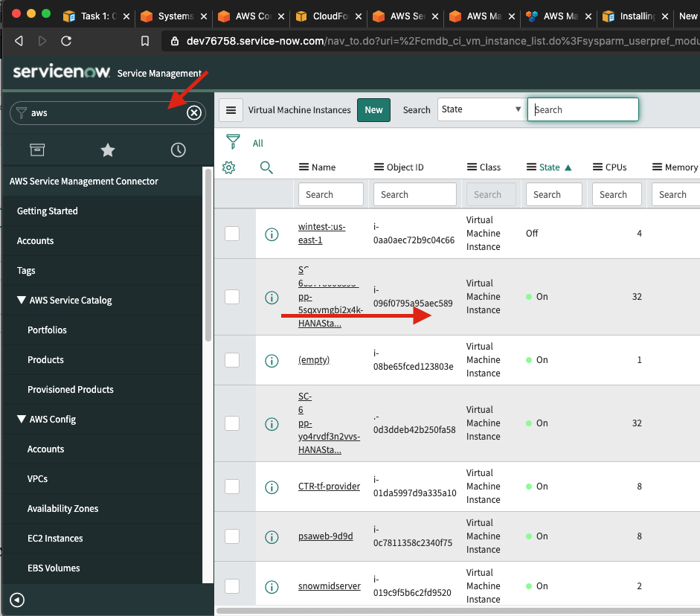Click the Name column search input
This screenshot has height=616, width=700.
tap(330, 194)
